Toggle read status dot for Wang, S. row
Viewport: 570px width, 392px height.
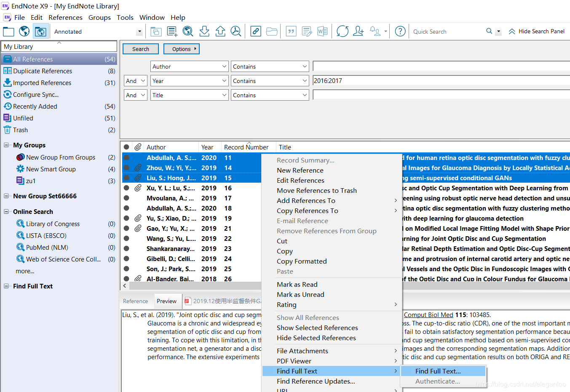(x=126, y=238)
